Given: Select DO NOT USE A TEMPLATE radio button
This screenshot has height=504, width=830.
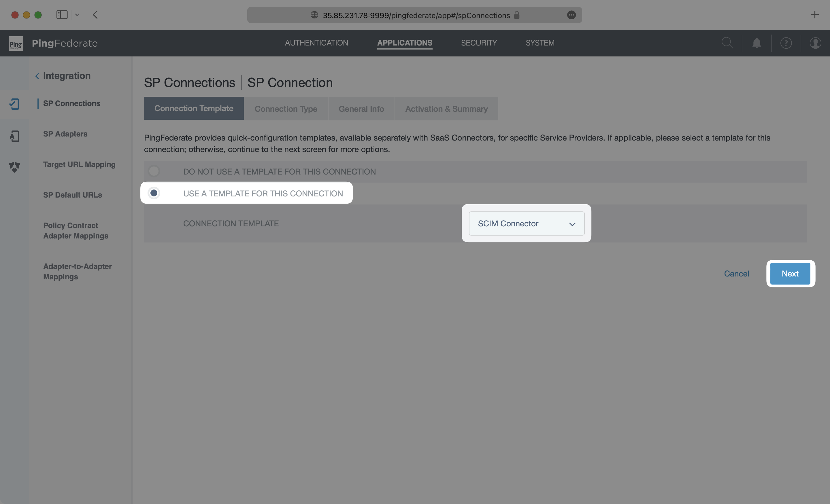Looking at the screenshot, I should tap(154, 171).
